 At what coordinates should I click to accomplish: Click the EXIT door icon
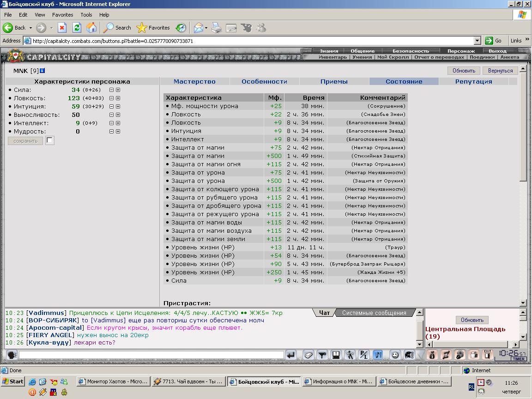click(x=488, y=355)
